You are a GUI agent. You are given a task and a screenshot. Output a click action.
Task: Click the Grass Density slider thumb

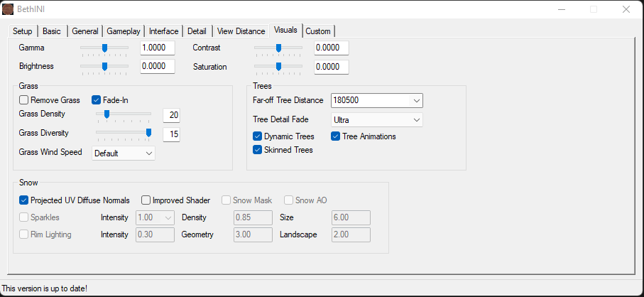point(107,114)
